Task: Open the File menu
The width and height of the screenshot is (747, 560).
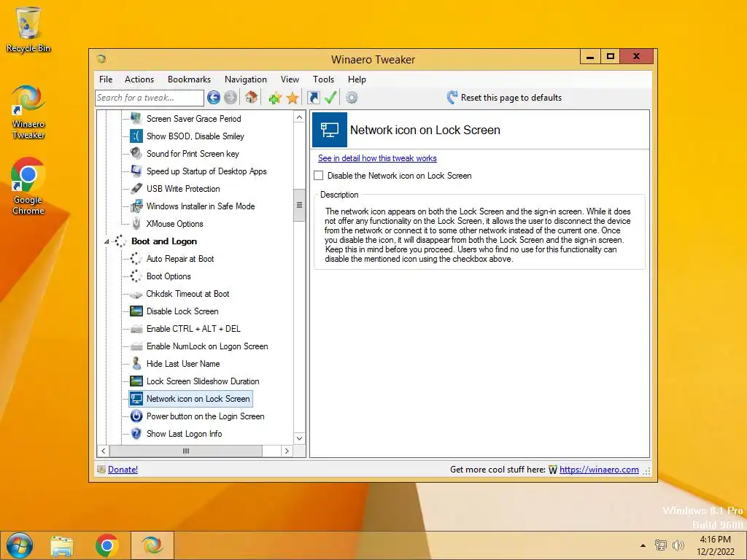Action: pyautogui.click(x=106, y=79)
